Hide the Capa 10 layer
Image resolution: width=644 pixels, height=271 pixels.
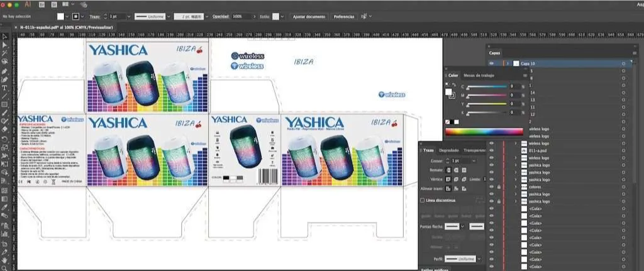point(492,64)
